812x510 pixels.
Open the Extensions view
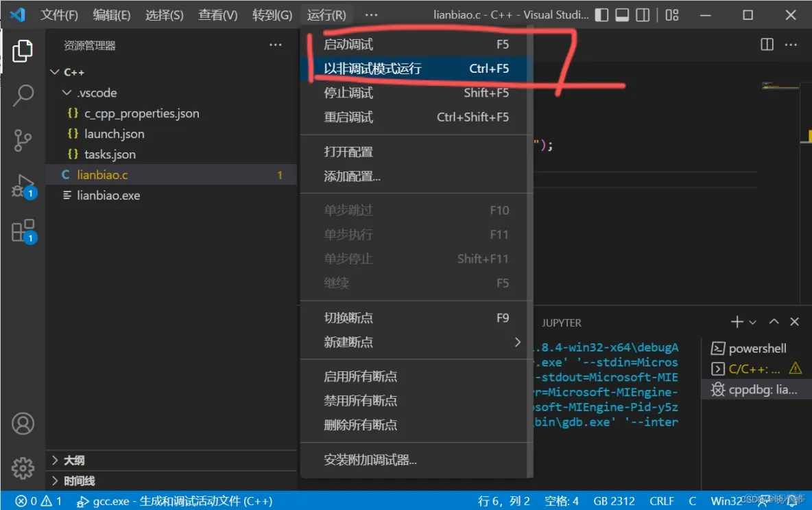pos(23,231)
